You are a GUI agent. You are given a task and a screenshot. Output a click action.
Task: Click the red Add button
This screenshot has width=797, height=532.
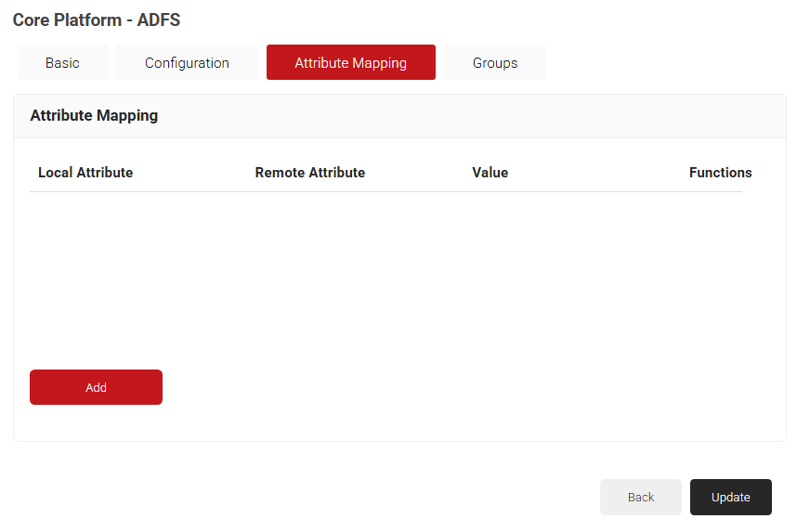(x=96, y=387)
